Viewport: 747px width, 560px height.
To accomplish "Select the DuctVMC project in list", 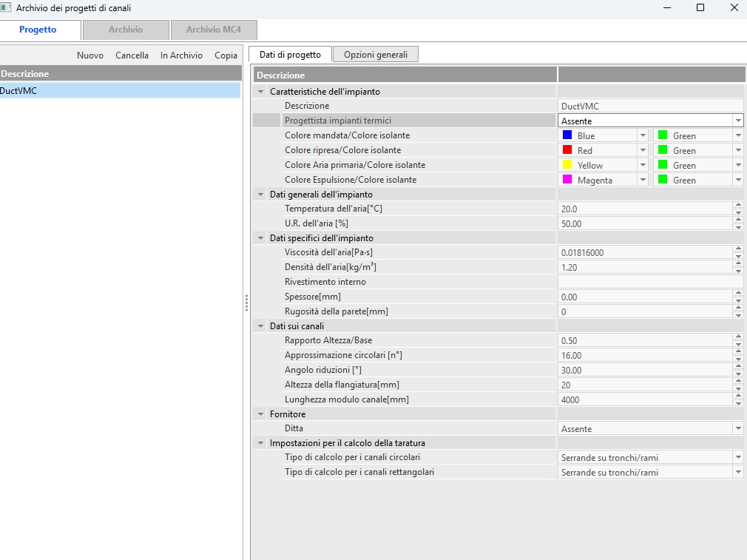I will (x=118, y=90).
